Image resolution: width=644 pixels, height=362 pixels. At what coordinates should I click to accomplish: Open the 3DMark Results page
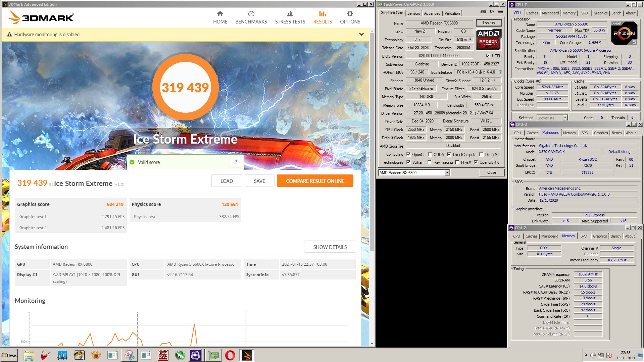click(323, 17)
